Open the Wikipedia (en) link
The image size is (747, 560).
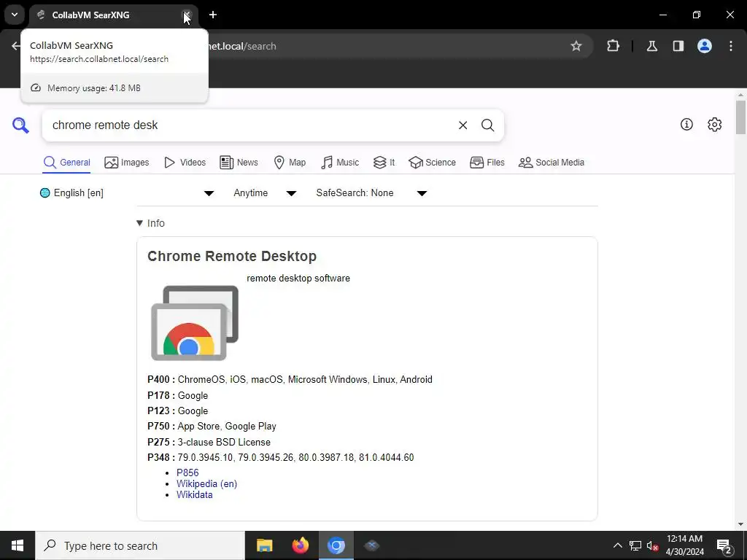[x=206, y=483]
